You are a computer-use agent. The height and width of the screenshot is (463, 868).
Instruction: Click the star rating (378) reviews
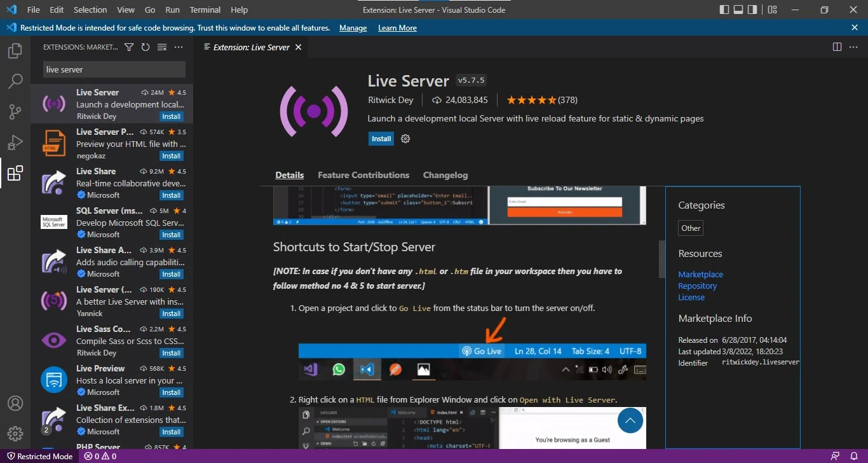click(x=542, y=100)
